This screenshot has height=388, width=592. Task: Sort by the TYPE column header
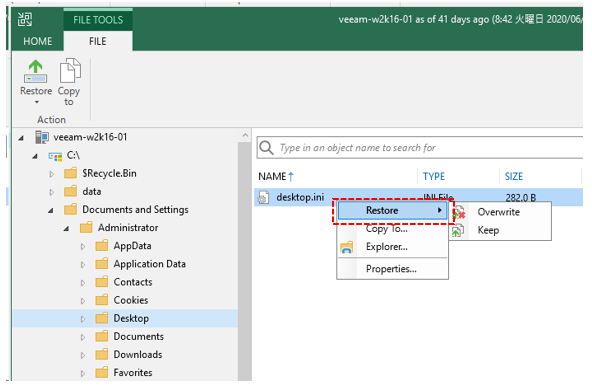(434, 176)
